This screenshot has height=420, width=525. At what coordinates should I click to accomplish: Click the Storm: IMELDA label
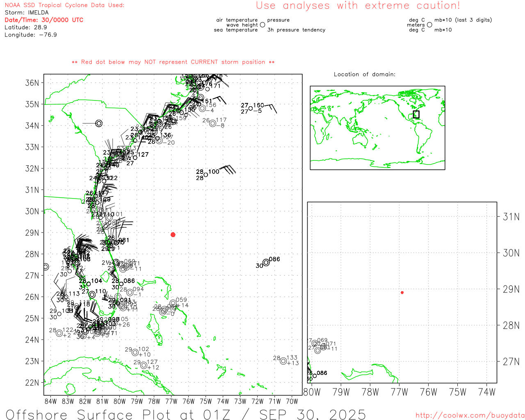coord(27,13)
